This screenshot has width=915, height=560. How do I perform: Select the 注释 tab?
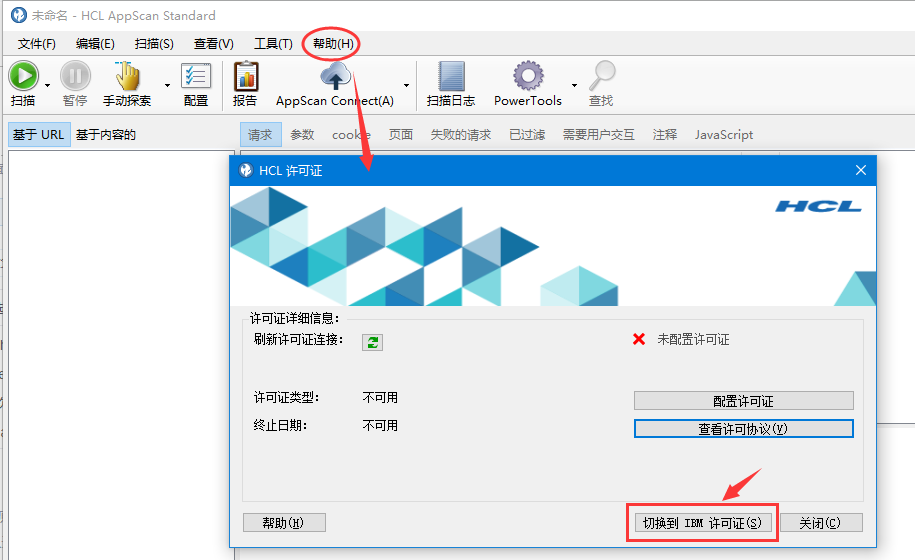[665, 135]
